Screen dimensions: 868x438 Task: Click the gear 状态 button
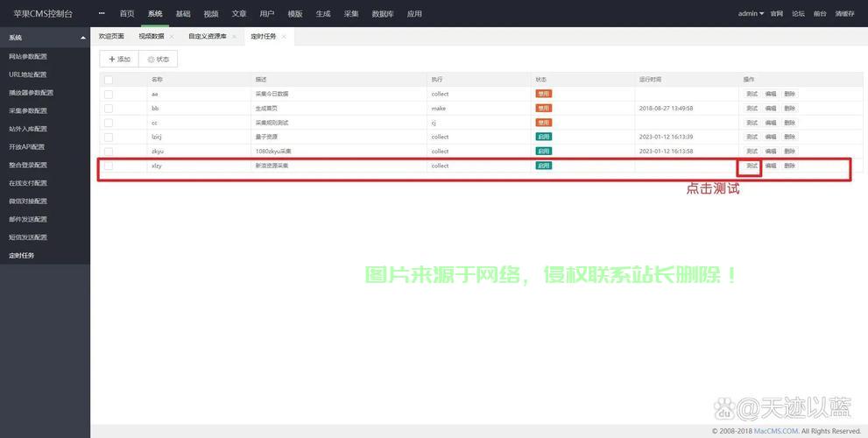coord(159,59)
